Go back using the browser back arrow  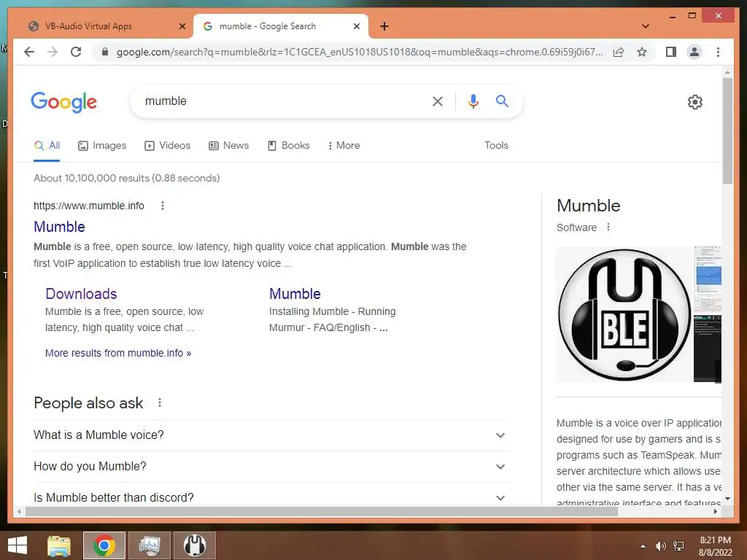pos(29,52)
